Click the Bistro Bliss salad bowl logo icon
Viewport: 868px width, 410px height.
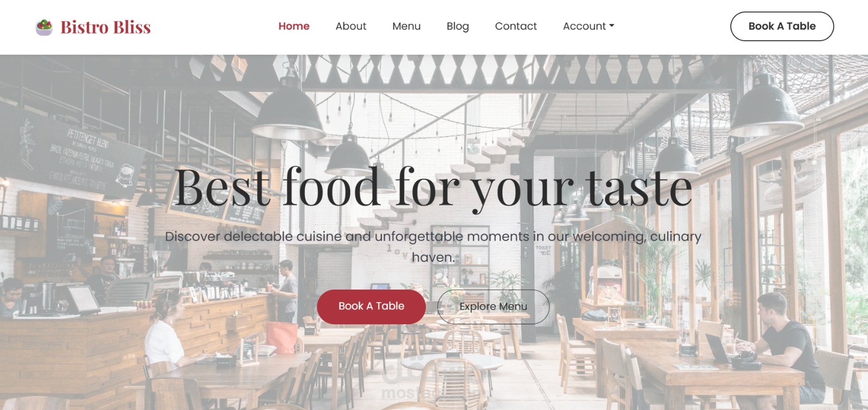click(44, 27)
